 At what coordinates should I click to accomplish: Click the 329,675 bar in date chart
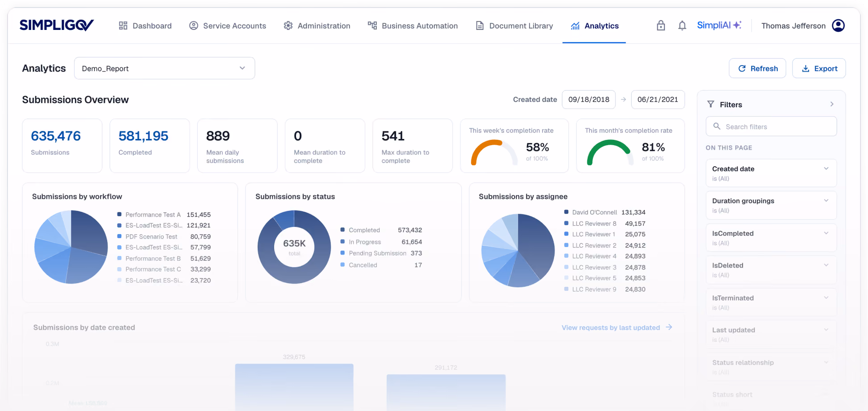(294, 387)
